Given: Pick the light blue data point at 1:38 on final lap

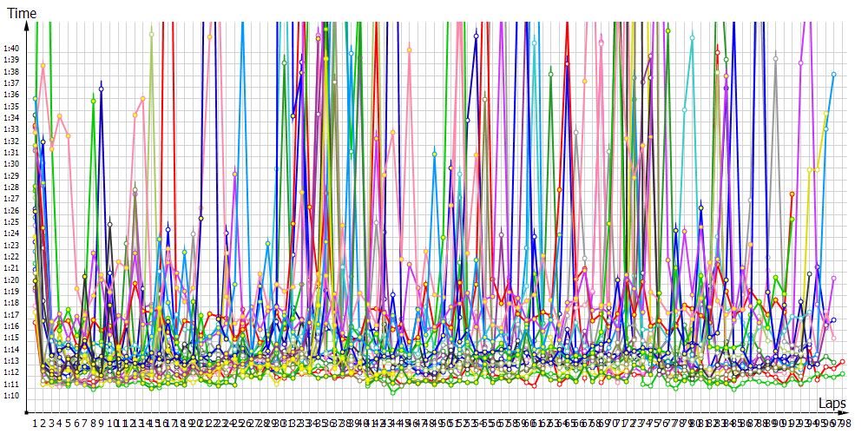Looking at the screenshot, I should [833, 75].
